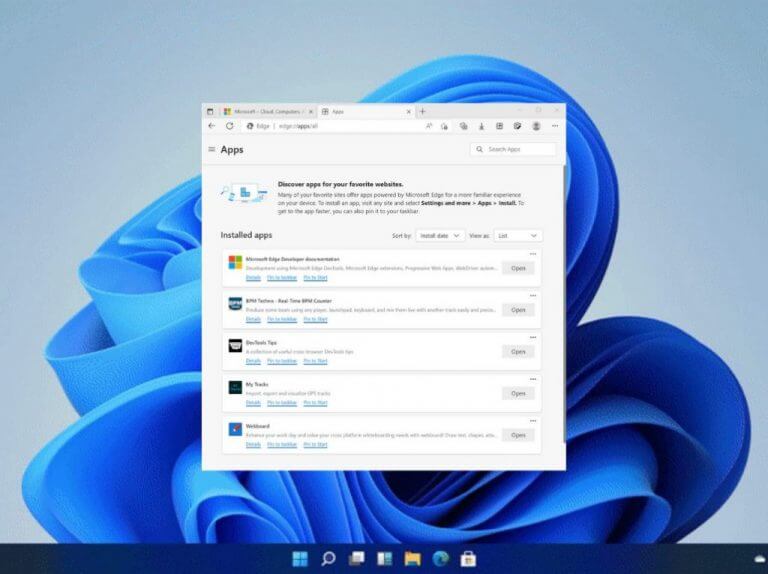Open the hamburger menu beside Apps title
Image resolution: width=768 pixels, height=574 pixels.
coord(212,149)
